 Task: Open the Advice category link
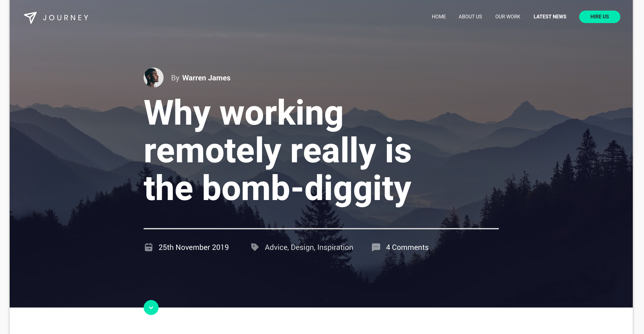pyautogui.click(x=276, y=247)
